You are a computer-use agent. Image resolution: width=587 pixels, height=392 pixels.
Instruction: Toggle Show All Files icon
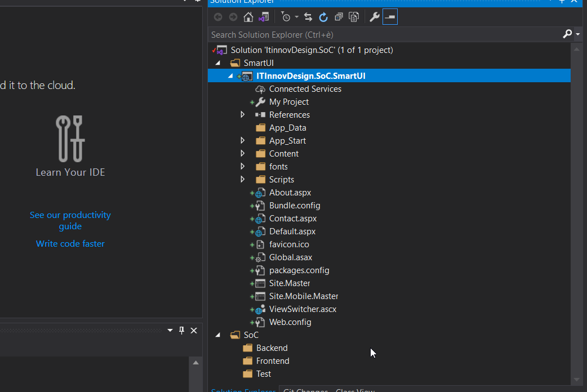click(x=354, y=17)
